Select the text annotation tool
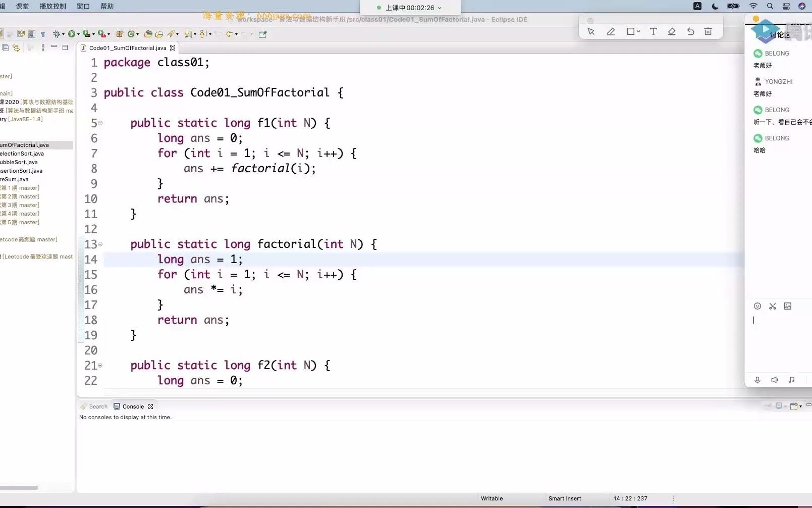This screenshot has height=508, width=812. coord(653,32)
